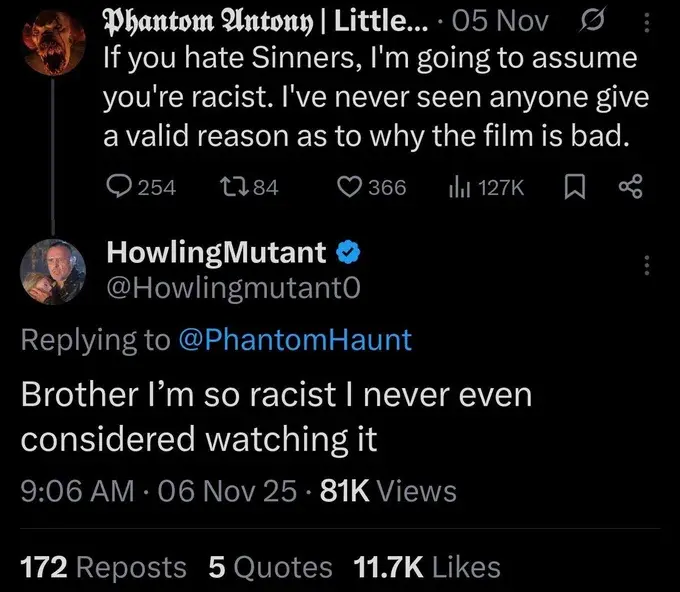
Task: Show the 11.7K Likes list
Action: (x=427, y=567)
